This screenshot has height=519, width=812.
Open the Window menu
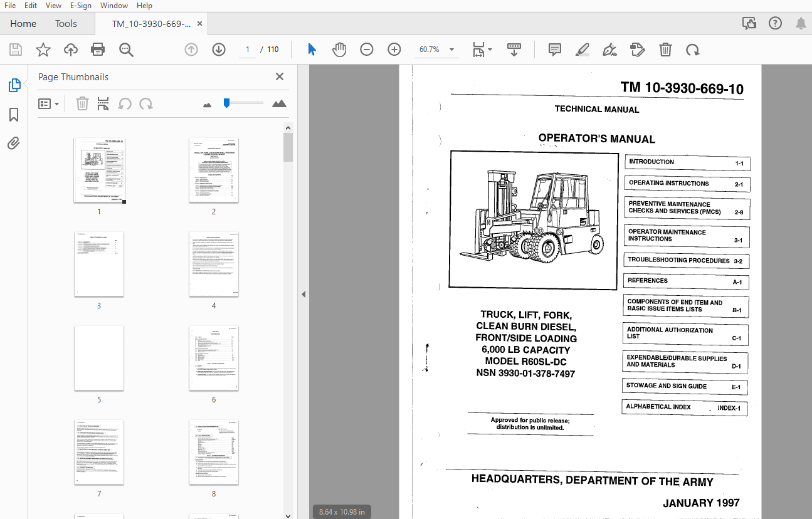click(x=114, y=6)
